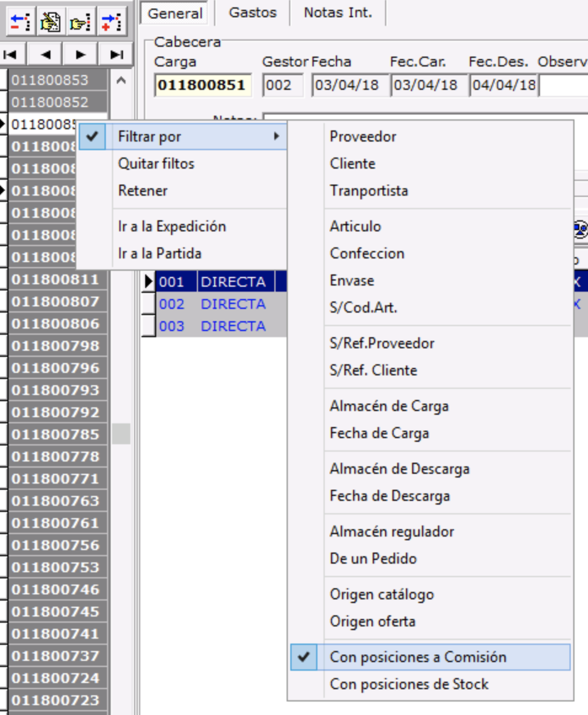Go to the previous record arrow
Screen dimensions: 588x715
45,55
